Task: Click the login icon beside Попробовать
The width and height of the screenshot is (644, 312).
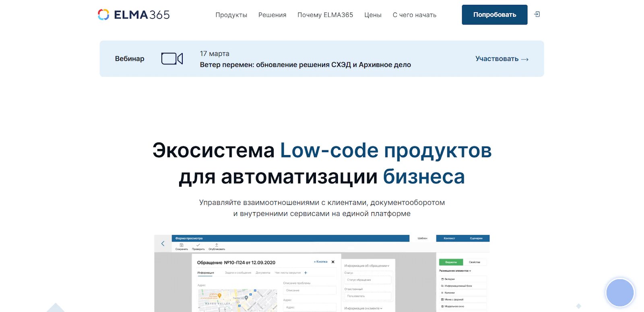Action: coord(537,14)
